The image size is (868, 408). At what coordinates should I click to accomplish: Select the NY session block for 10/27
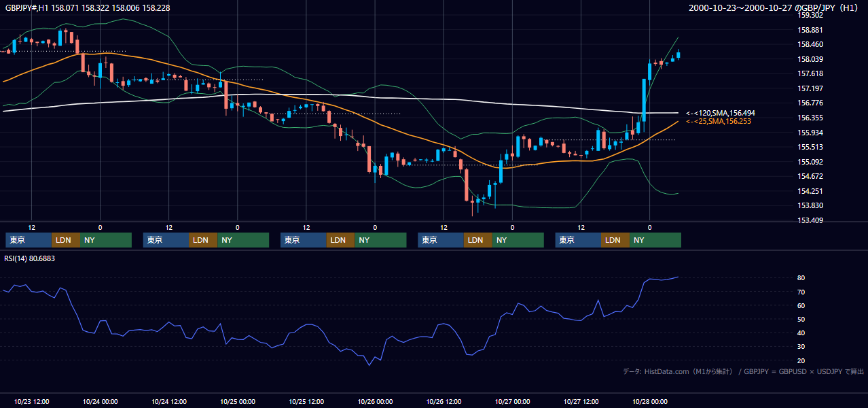coord(655,240)
